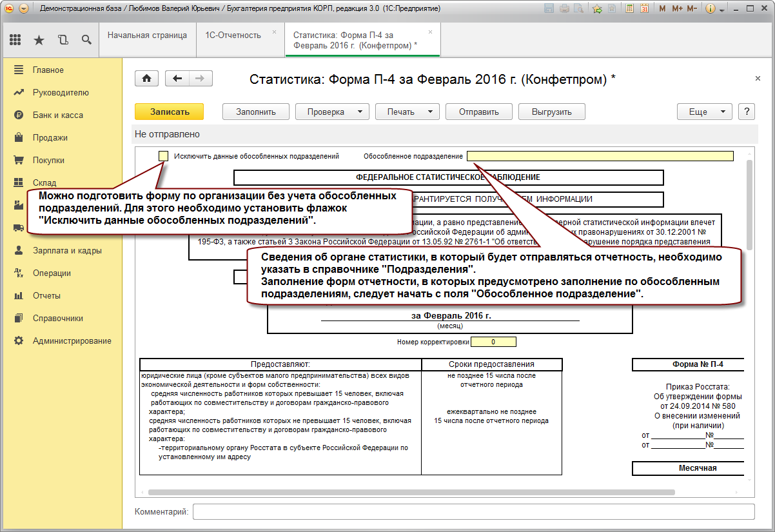Click the Отправить button
The image size is (775, 532).
tap(479, 112)
